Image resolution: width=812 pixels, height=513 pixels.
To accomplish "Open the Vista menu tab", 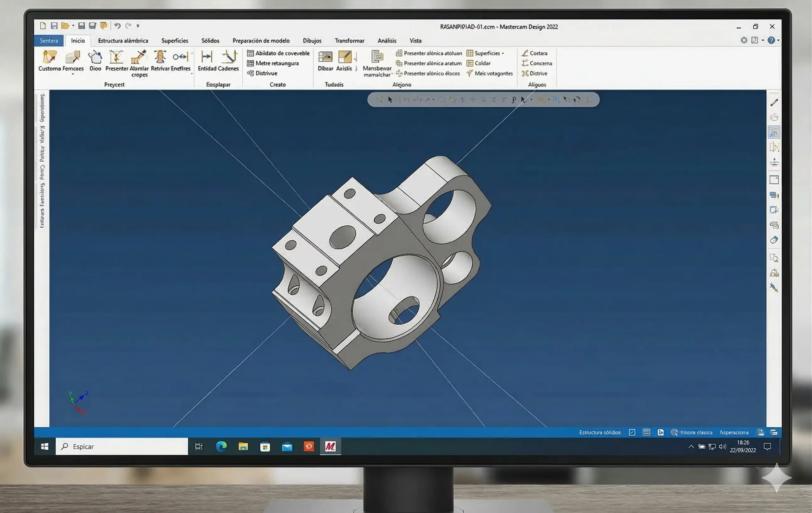I will tap(416, 41).
